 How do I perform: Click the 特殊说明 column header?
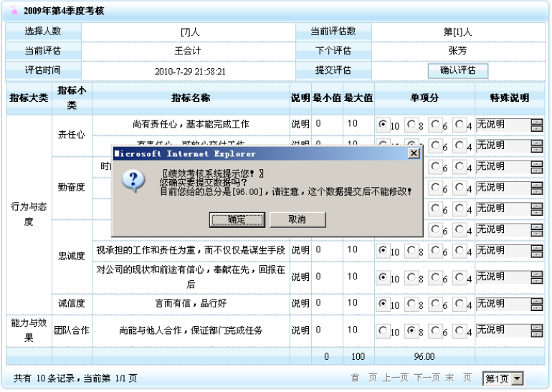tap(510, 98)
